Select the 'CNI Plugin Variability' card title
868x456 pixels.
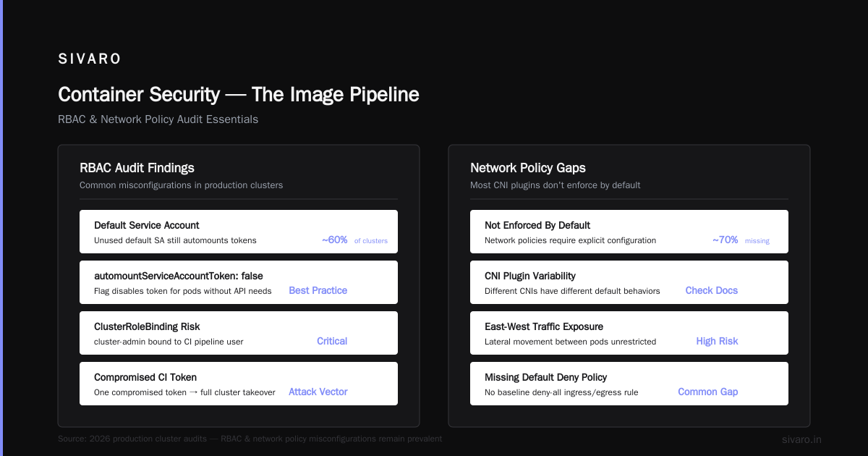pos(530,276)
